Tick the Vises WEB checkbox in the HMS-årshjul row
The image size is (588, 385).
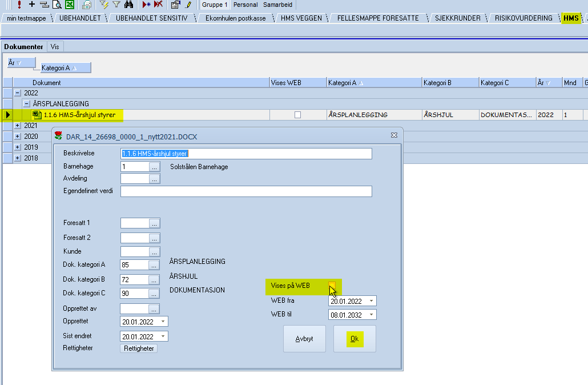tap(298, 115)
